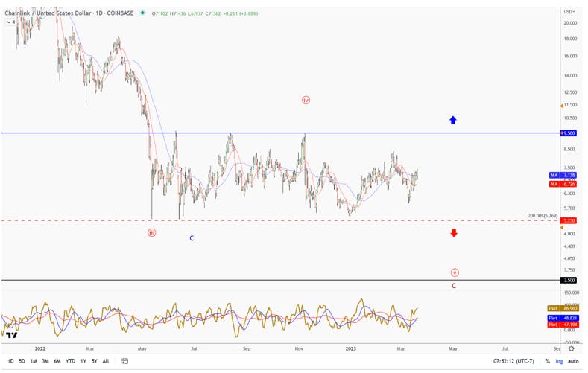Open the go-to-date calendar icon
This screenshot has width=588, height=373.
pos(125,361)
